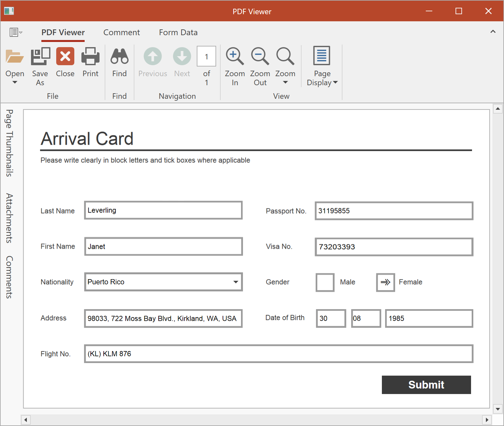
Task: Close the document with the red X icon
Action: 65,57
